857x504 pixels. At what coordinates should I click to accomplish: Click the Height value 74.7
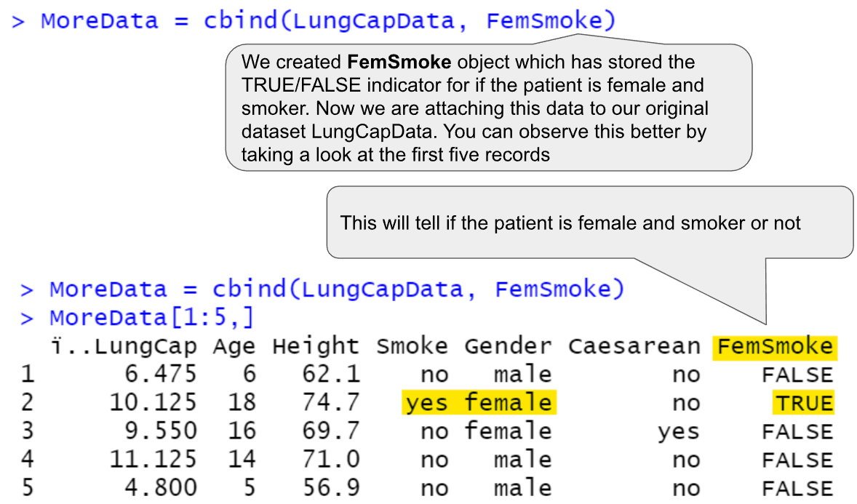pyautogui.click(x=330, y=403)
